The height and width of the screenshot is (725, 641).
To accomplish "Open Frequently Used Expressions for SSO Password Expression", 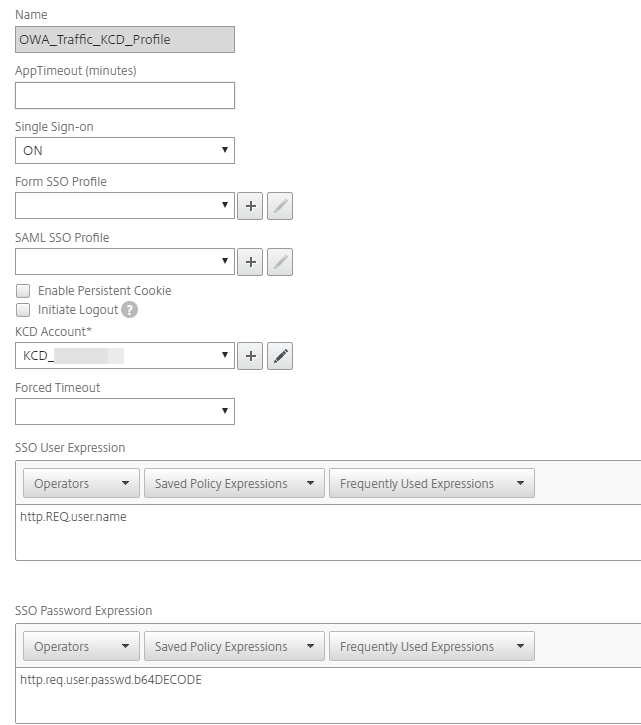I will click(431, 647).
